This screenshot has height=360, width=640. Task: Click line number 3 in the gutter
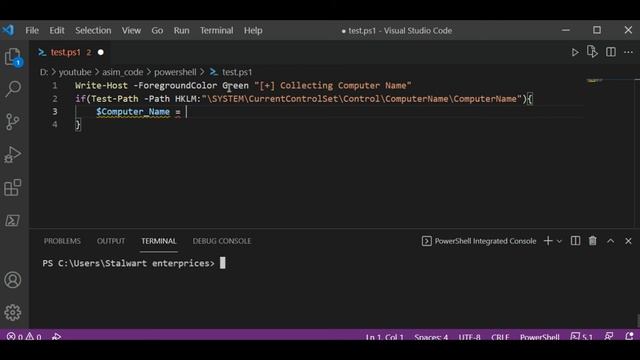(x=55, y=111)
